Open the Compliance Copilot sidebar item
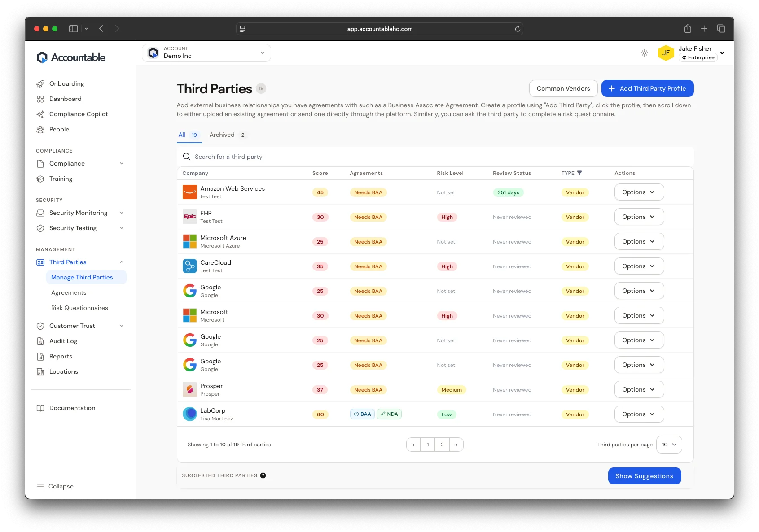Viewport: 759px width, 532px height. (79, 114)
